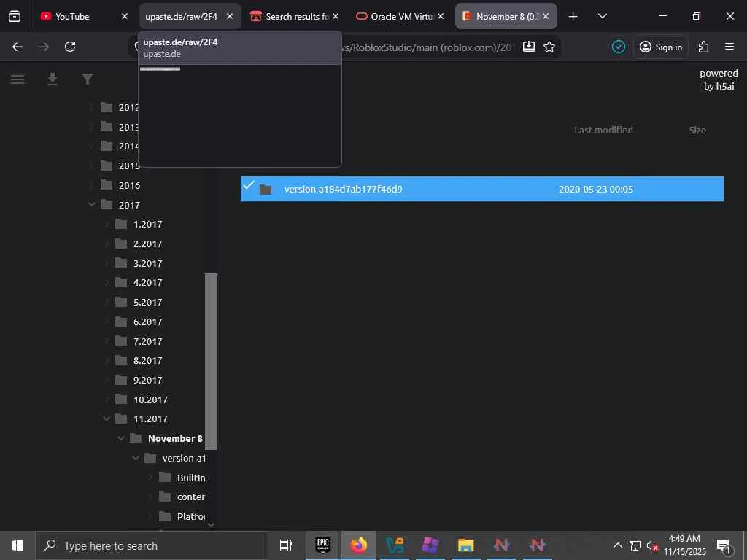Screen dimensions: 747x560
Task: Open the Platfor... folder in tree
Action: [x=190, y=516]
